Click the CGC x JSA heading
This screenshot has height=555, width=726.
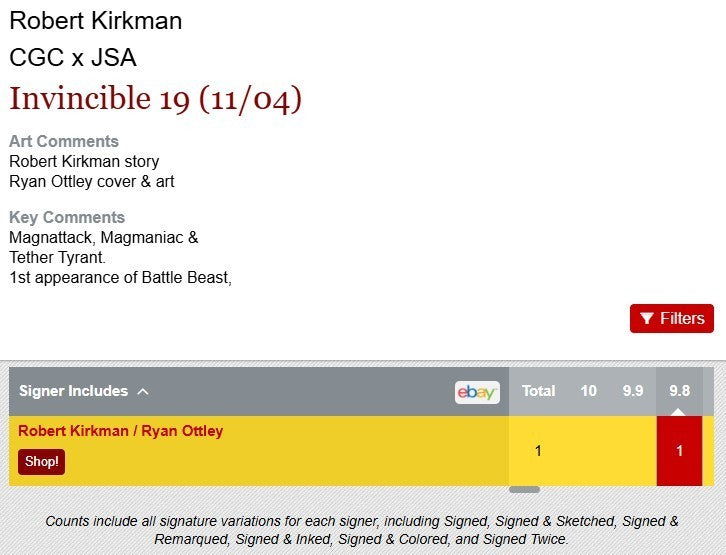(73, 58)
